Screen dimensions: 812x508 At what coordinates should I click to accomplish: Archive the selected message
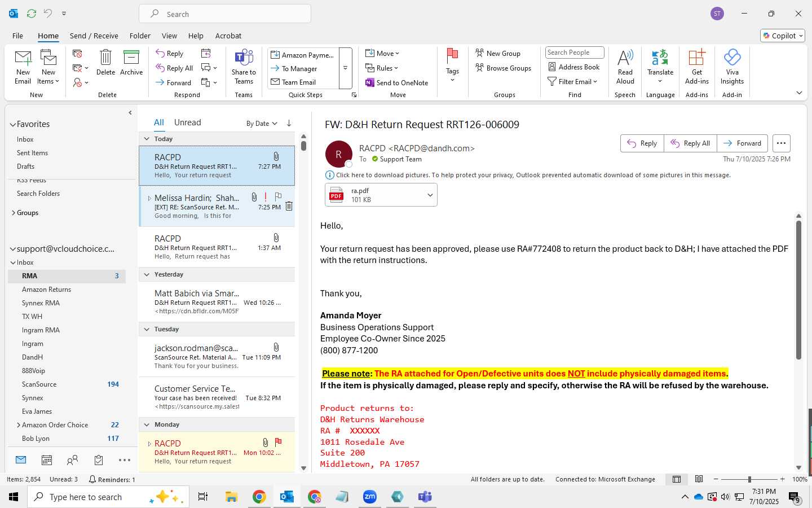click(x=131, y=62)
